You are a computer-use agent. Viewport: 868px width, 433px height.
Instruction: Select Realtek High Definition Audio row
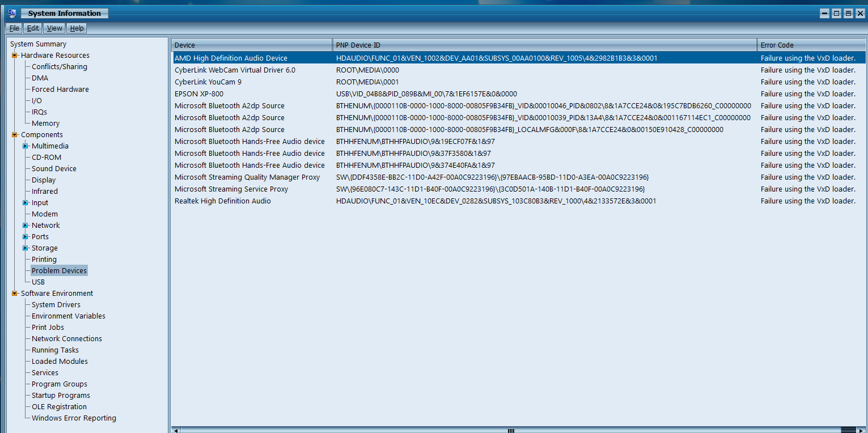pyautogui.click(x=519, y=201)
